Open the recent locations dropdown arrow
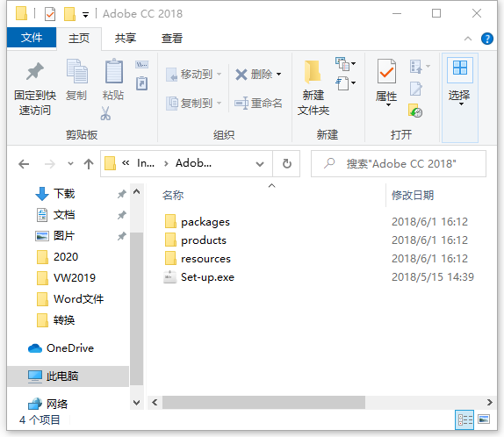The image size is (504, 437). coord(71,164)
